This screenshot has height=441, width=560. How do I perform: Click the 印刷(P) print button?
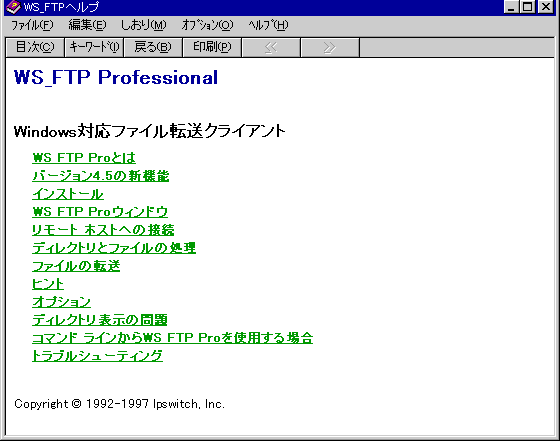click(x=212, y=47)
